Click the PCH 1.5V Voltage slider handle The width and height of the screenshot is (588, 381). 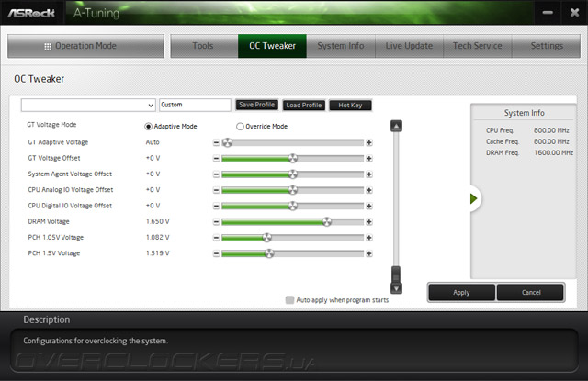[x=269, y=253]
